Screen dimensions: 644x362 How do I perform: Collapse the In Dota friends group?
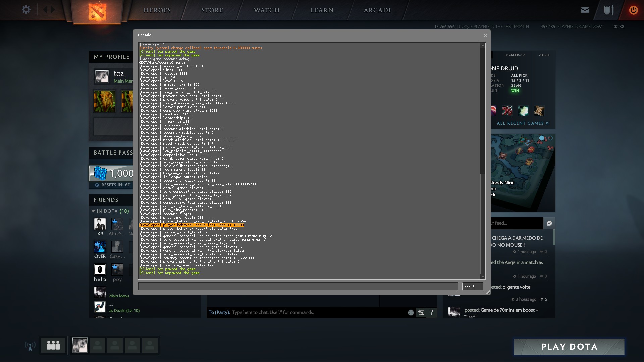(x=93, y=211)
